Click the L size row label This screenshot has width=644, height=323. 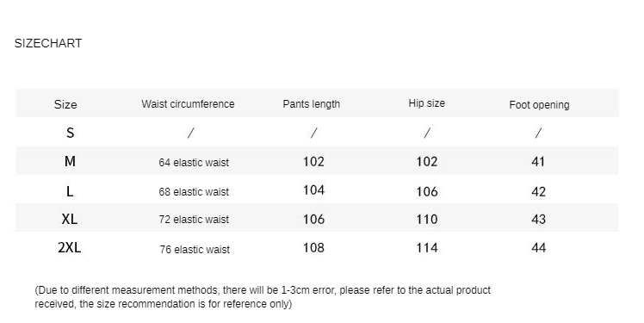[70, 191]
